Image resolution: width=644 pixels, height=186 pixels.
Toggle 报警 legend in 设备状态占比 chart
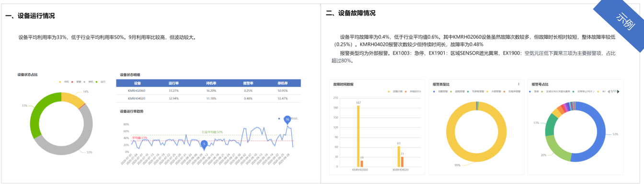pos(77,82)
